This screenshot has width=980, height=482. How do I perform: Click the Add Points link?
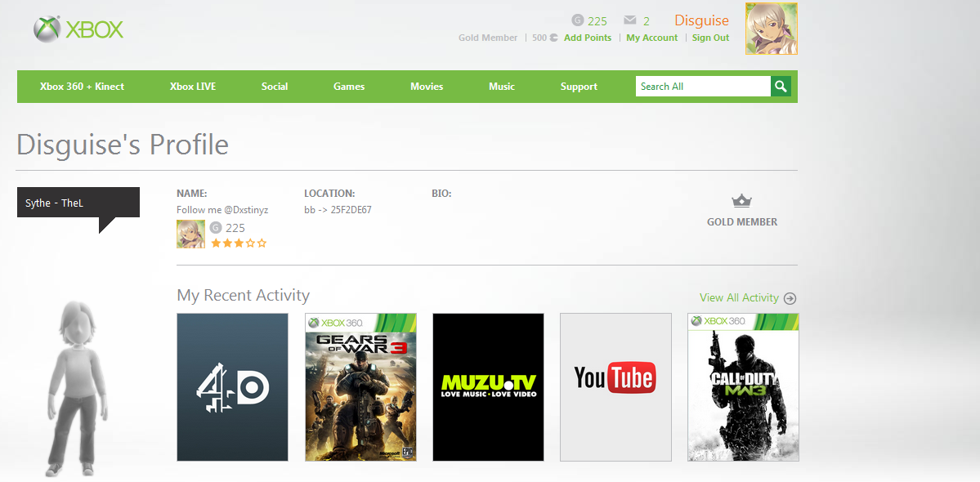click(x=588, y=38)
